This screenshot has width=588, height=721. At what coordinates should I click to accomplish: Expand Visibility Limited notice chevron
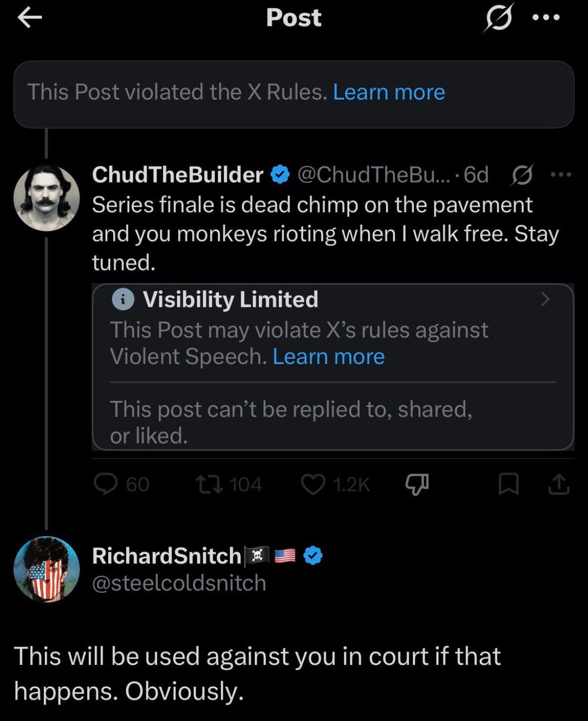545,299
